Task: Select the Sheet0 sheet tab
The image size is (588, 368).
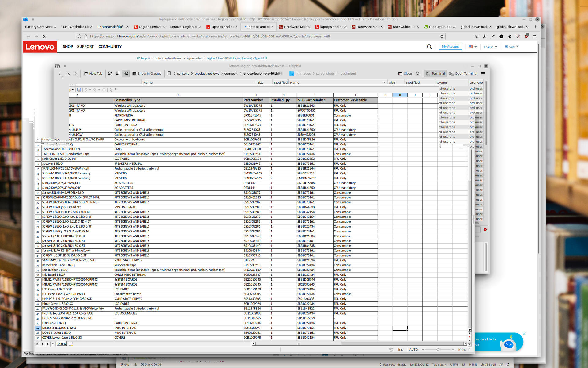Action: coord(62,344)
